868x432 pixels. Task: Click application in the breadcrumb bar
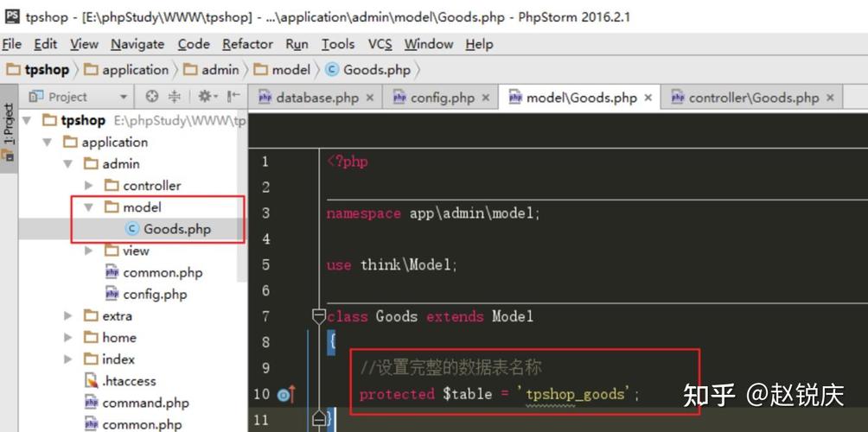tap(126, 70)
